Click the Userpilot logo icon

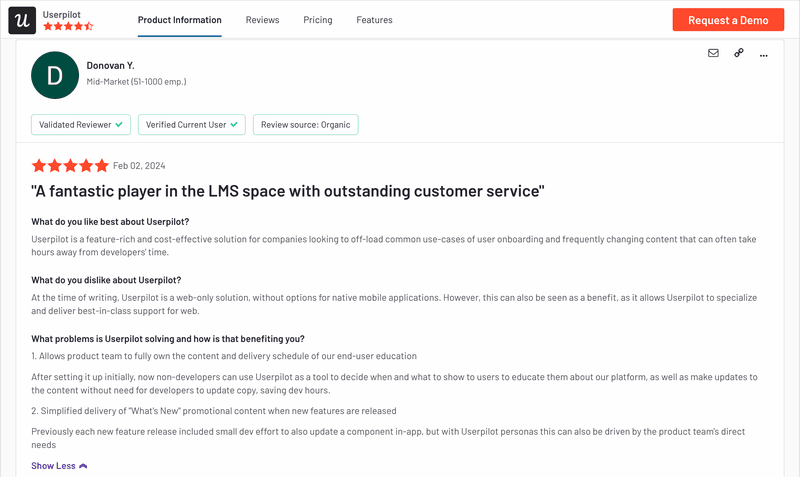pyautogui.click(x=22, y=20)
